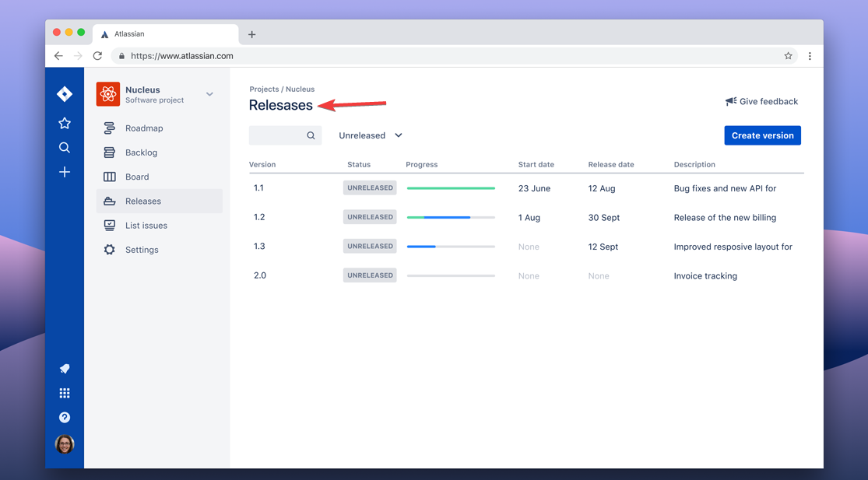Open search from the left navigation rail

65,147
